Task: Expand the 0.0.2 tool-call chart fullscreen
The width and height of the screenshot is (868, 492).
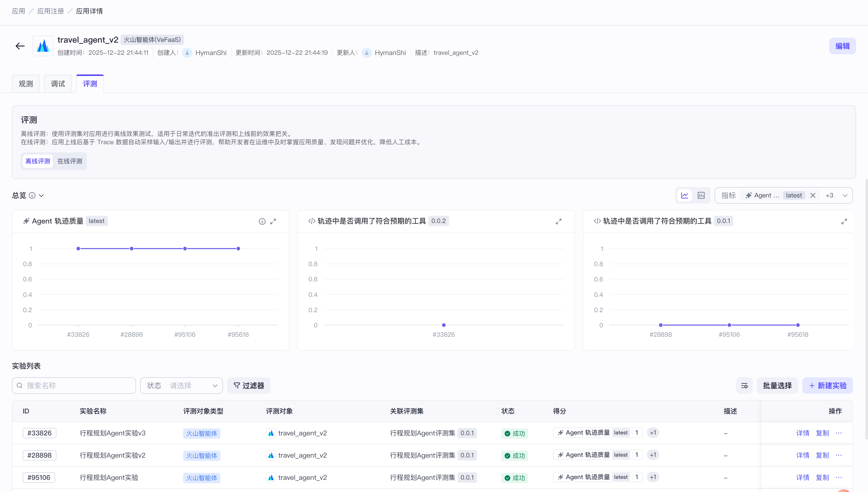Action: coord(559,221)
